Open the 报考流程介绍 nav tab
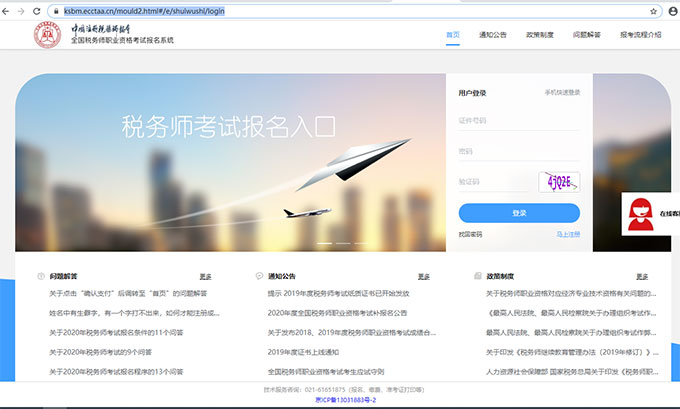Viewport: 680px width, 409px height. click(x=640, y=34)
